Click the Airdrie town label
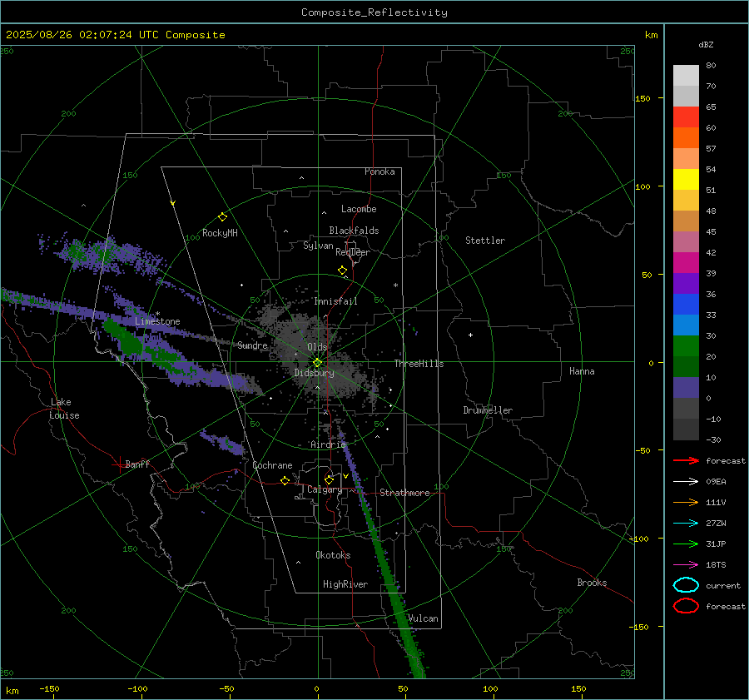Viewport: 749px width, 700px height. click(x=328, y=444)
